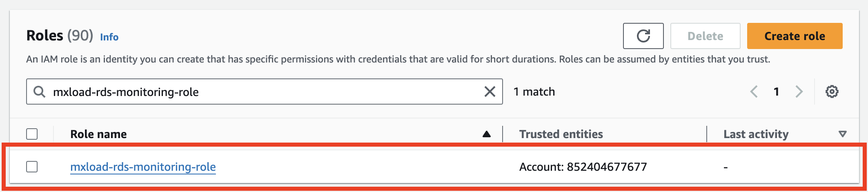Click the ascending sort arrow beside Role name
Viewport: 868px width, 192px height.
pos(486,134)
